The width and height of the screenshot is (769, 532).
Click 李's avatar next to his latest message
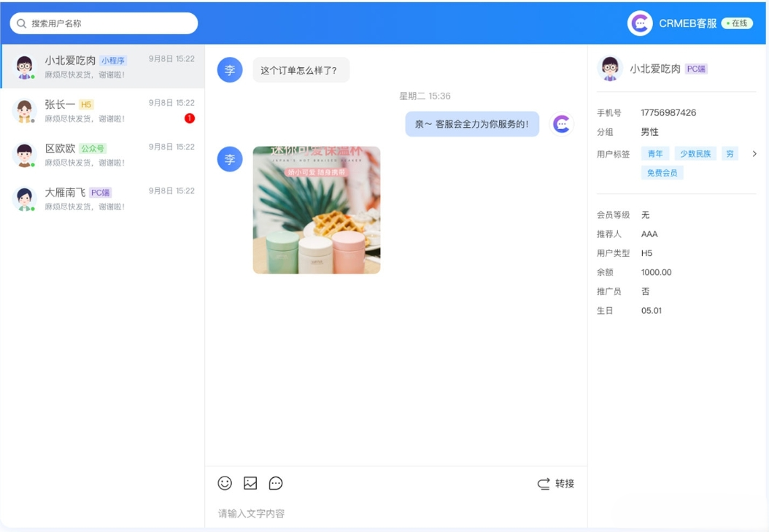point(229,159)
